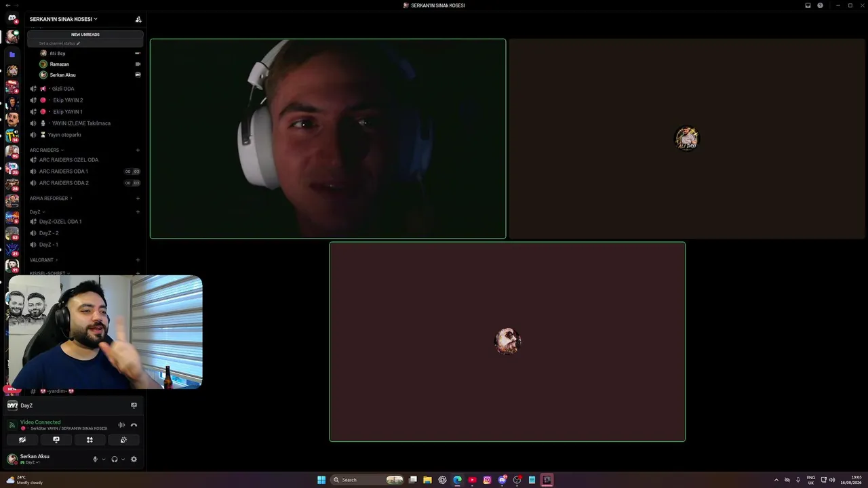Open Windows Start menu
Viewport: 868px width, 488px height.
pos(321,480)
